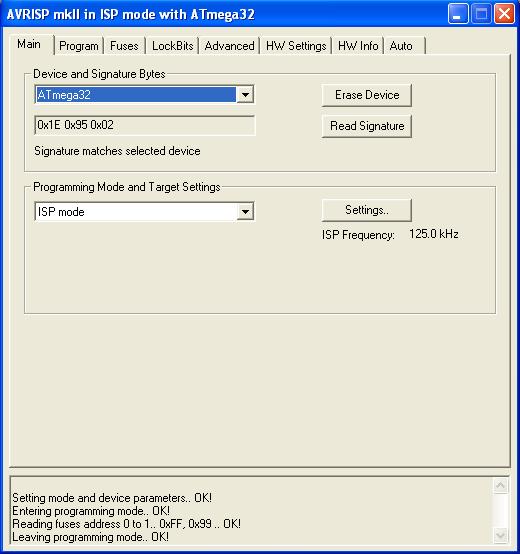Click the '125.0 kHz' frequency value

tap(434, 234)
